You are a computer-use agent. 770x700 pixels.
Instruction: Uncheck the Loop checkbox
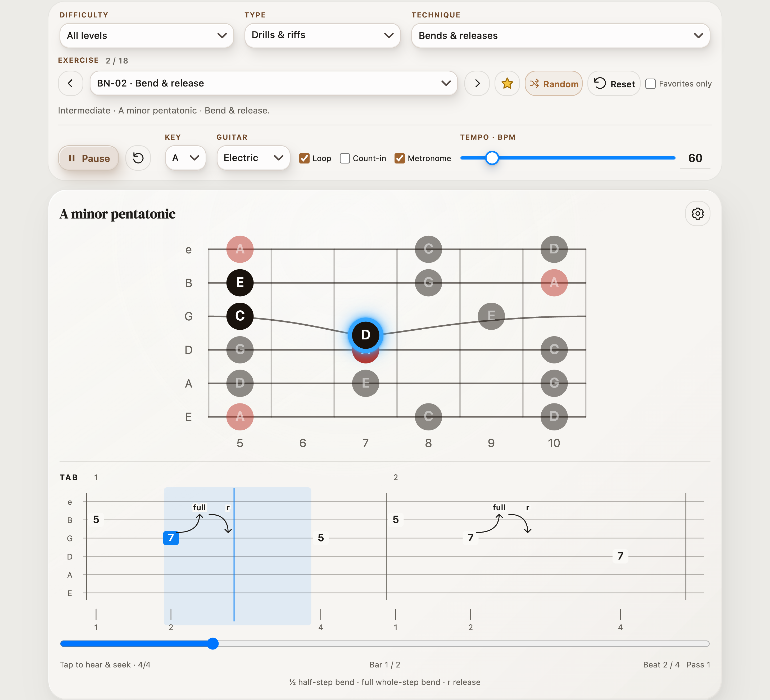[x=304, y=158]
